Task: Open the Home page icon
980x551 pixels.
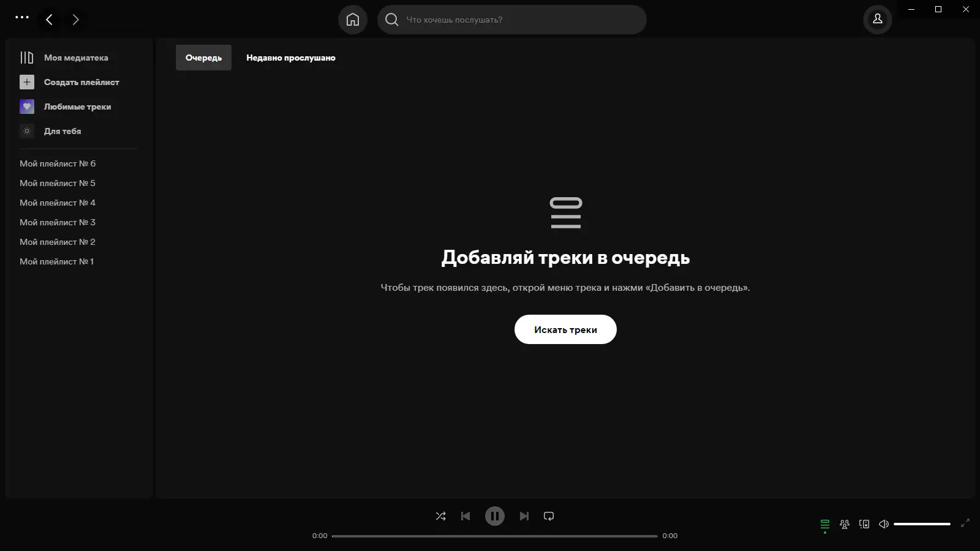Action: click(353, 20)
